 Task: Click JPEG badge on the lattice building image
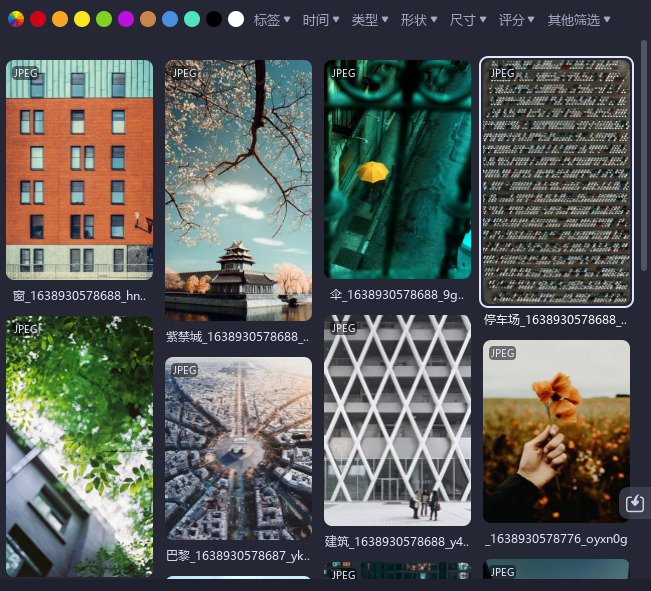(x=343, y=328)
